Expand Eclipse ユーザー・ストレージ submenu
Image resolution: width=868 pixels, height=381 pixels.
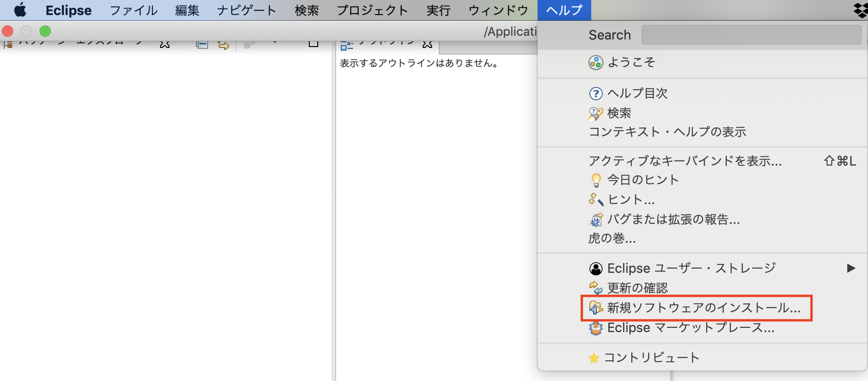point(702,268)
